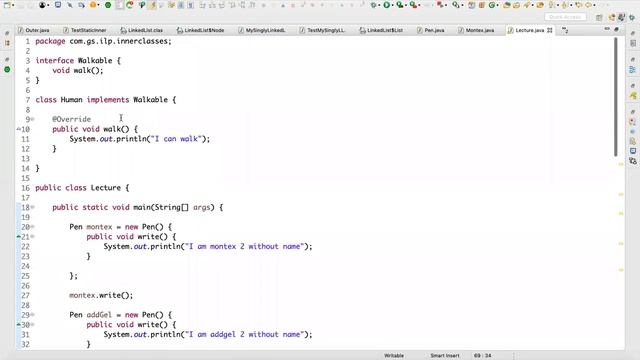This screenshot has width=640, height=360.
Task: Minimize the editor area
Action: pos(607,29)
